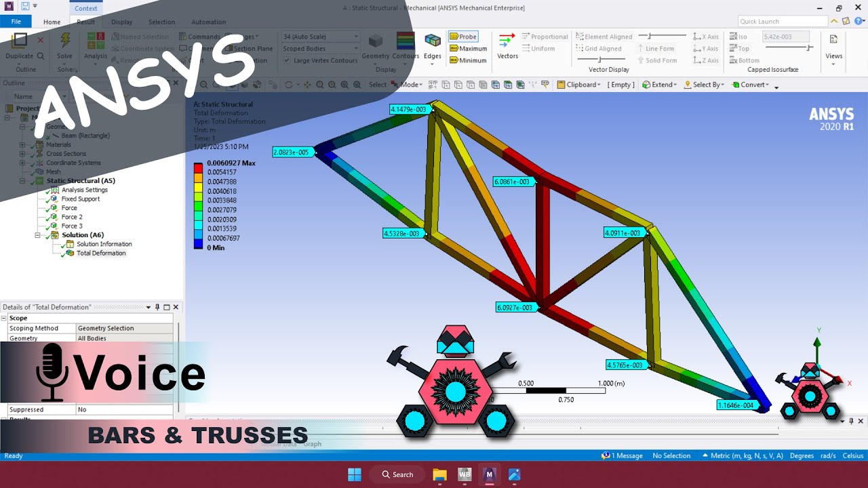The image size is (868, 488).
Task: Show the Minimum value label
Action: click(x=468, y=60)
